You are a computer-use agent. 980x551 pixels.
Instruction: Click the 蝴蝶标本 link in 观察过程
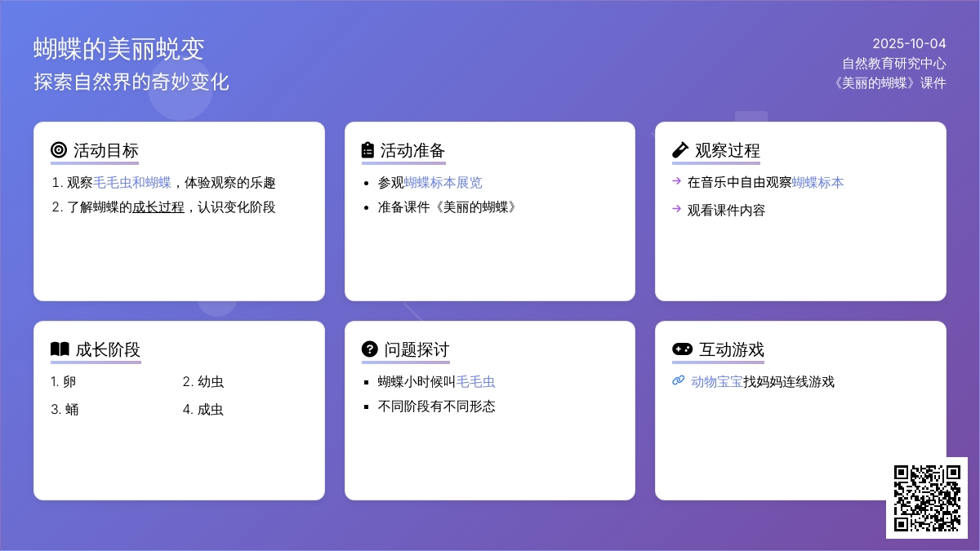pyautogui.click(x=817, y=183)
